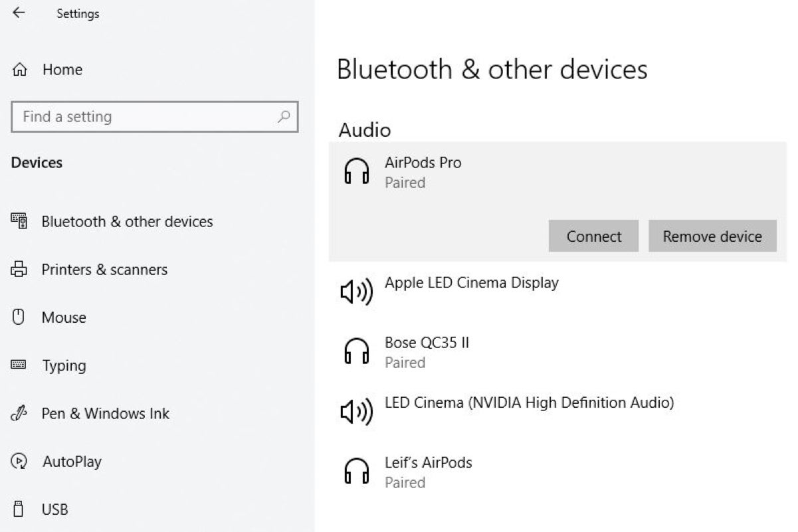Click the Audio section heading
The width and height of the screenshot is (798, 532).
point(365,130)
